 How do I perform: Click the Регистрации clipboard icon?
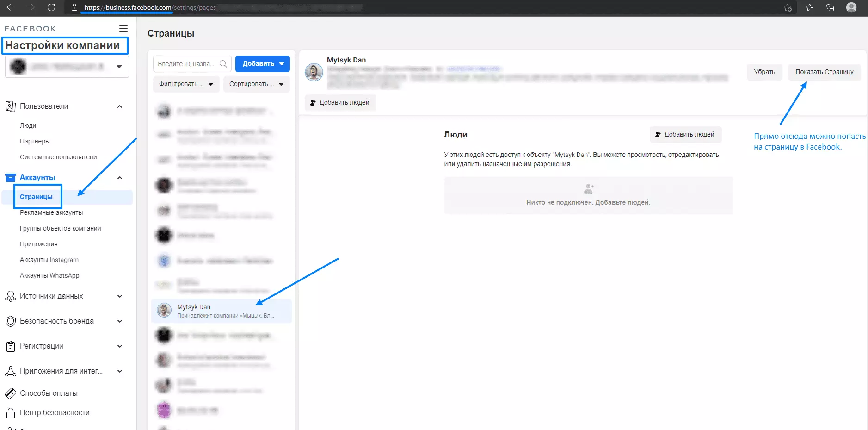(10, 346)
